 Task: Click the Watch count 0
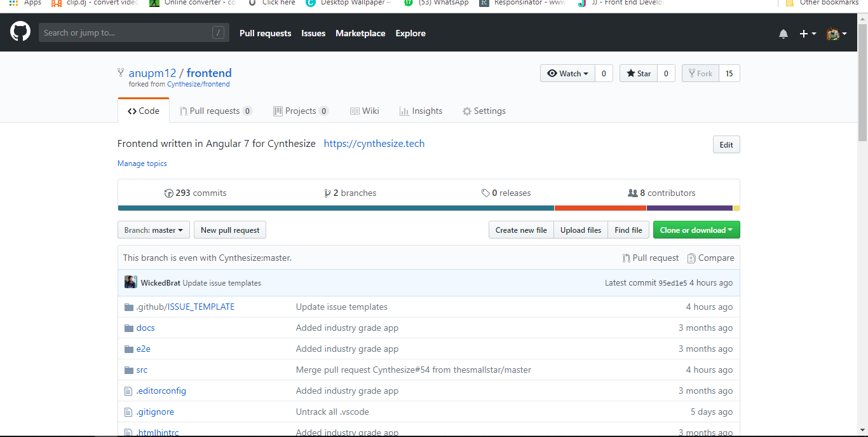tap(604, 73)
